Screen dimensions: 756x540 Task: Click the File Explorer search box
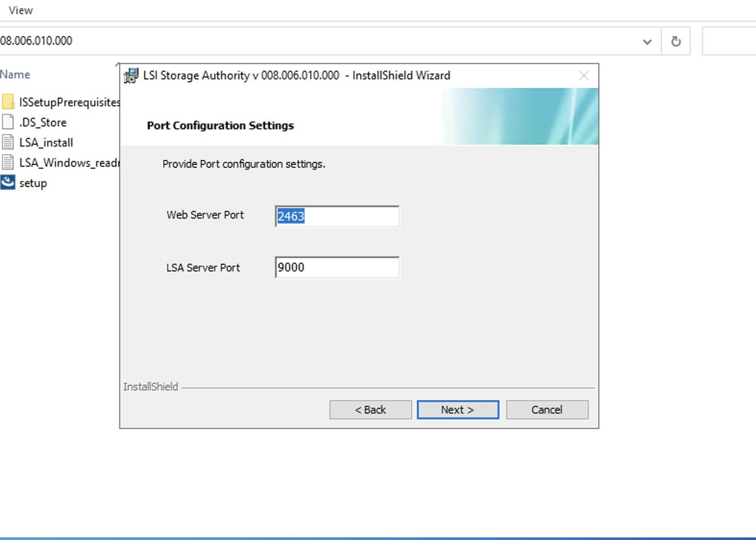pyautogui.click(x=729, y=41)
